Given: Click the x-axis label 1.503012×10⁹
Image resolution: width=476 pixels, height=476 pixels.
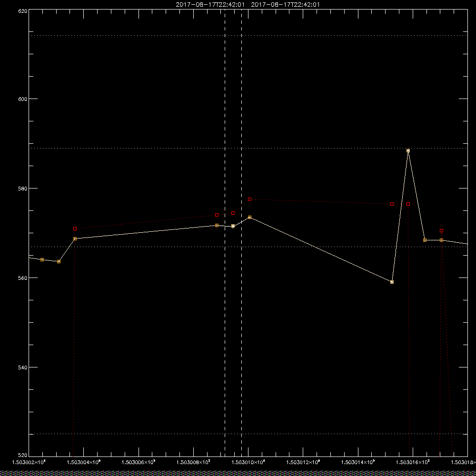Looking at the screenshot, I should click(x=303, y=462).
